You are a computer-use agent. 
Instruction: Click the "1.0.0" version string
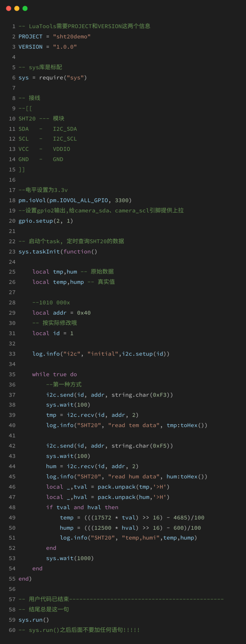pos(65,47)
